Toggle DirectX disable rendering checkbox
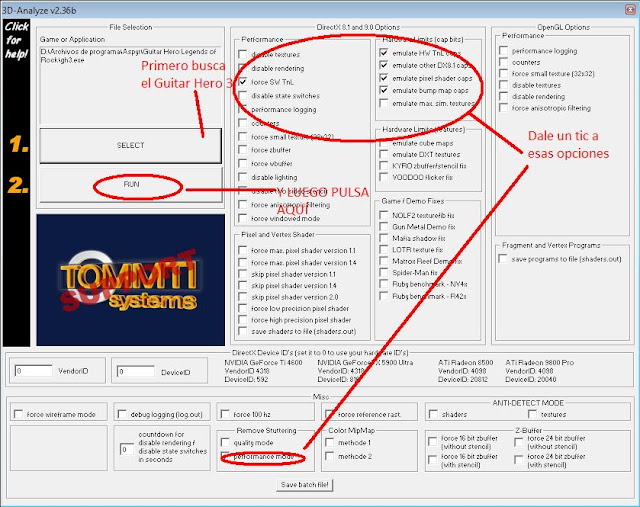Viewport: 640px width, 507px height. pyautogui.click(x=243, y=68)
